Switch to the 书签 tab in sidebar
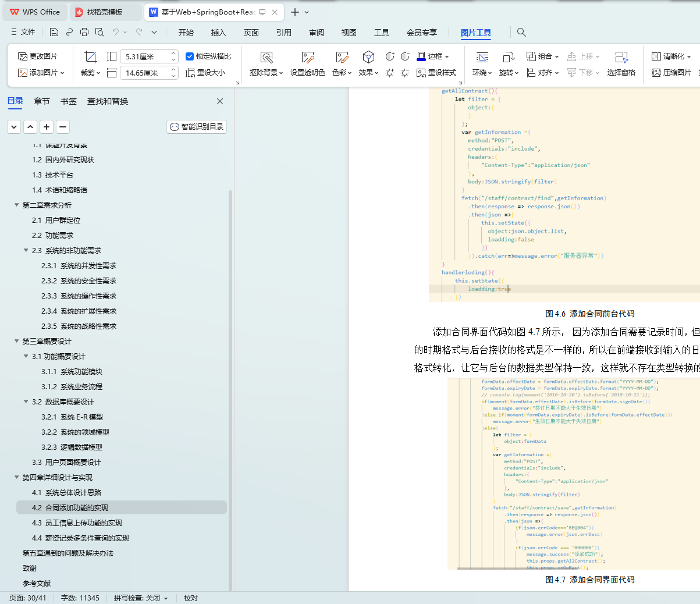This screenshot has width=700, height=604. (69, 101)
